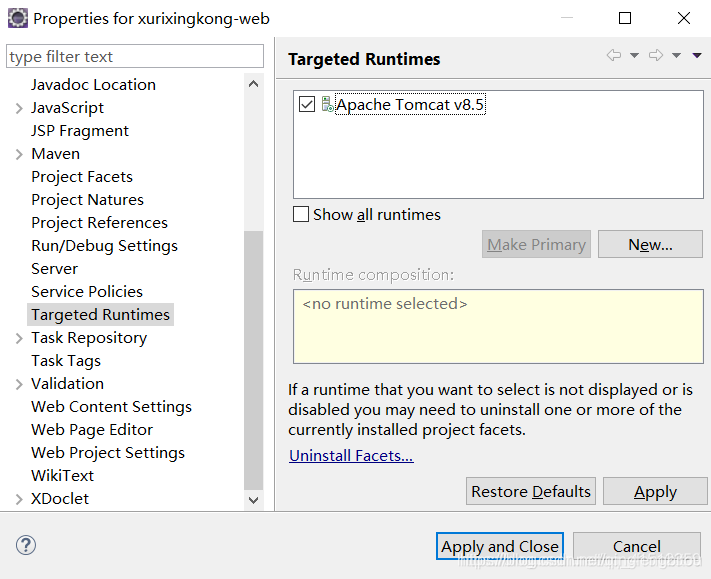Screen dimensions: 711x579
Task: Open JSP Fragment page
Action: pyautogui.click(x=80, y=131)
